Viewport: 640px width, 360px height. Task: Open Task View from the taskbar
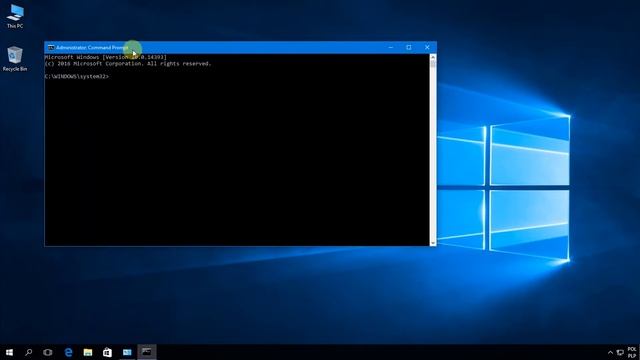pos(48,352)
